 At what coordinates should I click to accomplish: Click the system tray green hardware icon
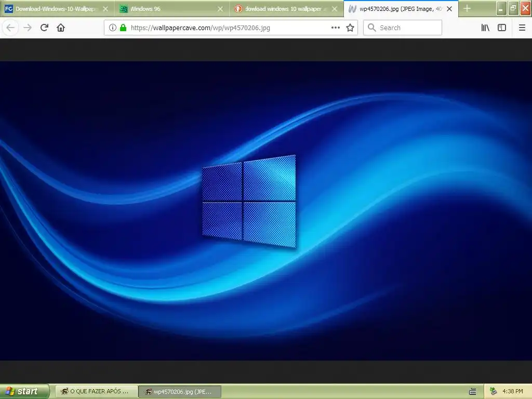pyautogui.click(x=494, y=391)
